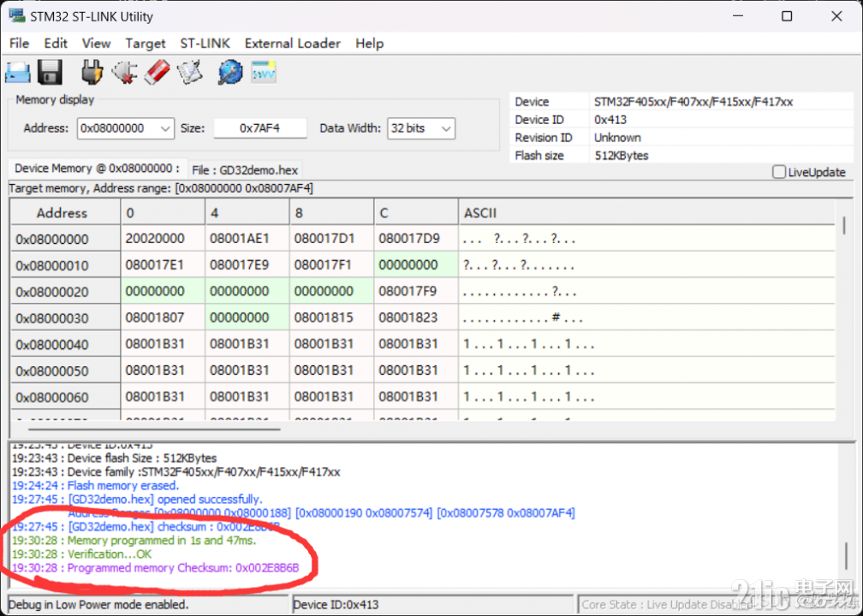The image size is (863, 616).
Task: Click log line 'Programmed memory Checksum: 0x002E8B6B'
Action: click(156, 567)
